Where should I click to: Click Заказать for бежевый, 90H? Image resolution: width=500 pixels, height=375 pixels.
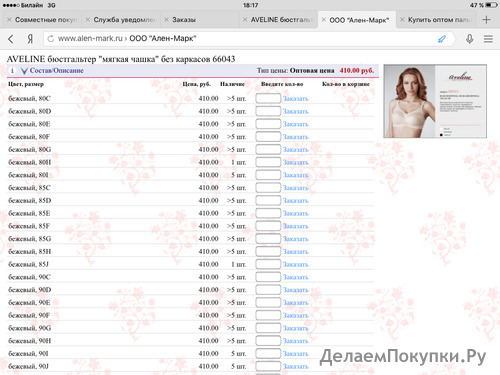[x=295, y=341]
